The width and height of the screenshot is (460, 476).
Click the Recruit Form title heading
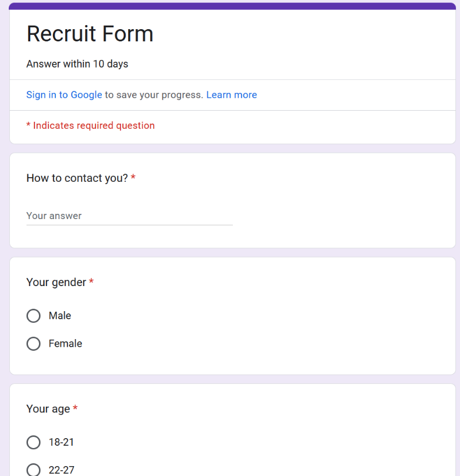90,34
